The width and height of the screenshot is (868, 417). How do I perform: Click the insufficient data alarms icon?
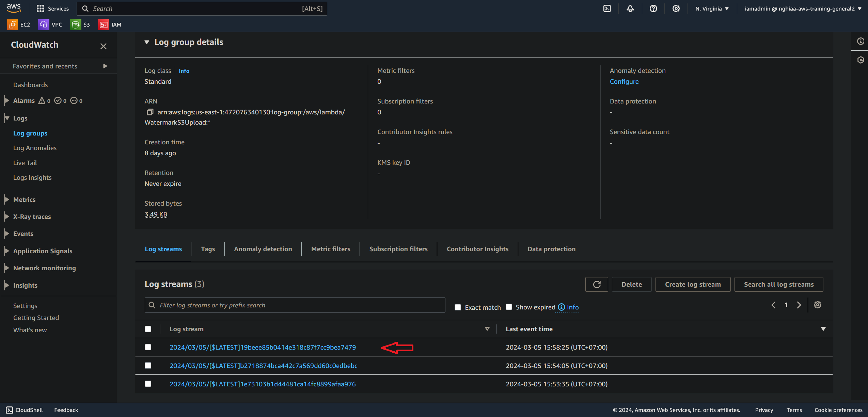tap(74, 100)
